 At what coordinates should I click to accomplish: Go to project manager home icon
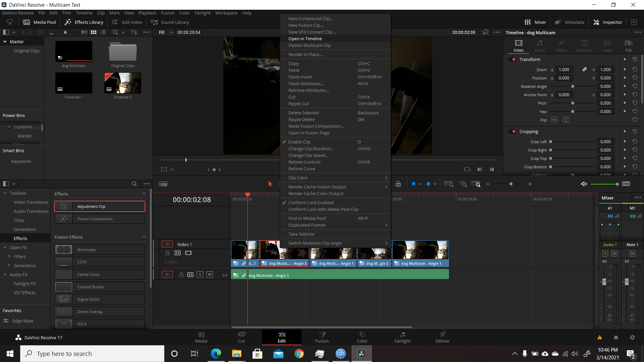coord(616,338)
